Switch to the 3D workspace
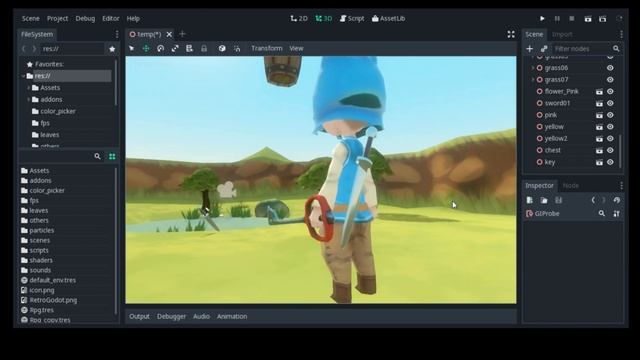 pyautogui.click(x=324, y=18)
